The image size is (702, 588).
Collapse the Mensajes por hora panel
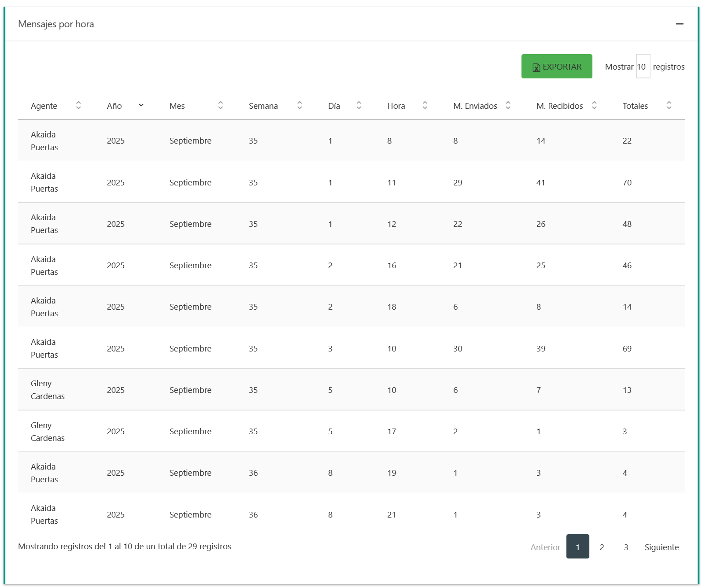click(x=679, y=24)
